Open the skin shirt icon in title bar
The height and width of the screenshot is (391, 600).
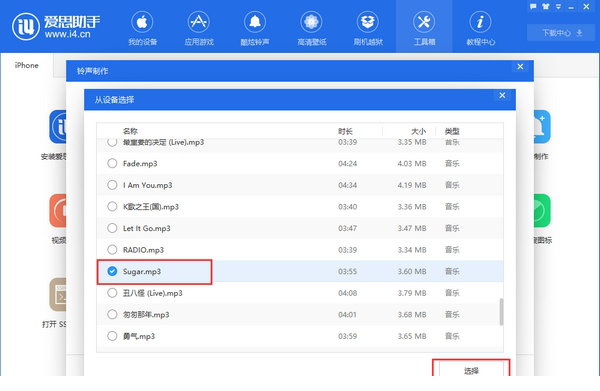click(x=546, y=7)
